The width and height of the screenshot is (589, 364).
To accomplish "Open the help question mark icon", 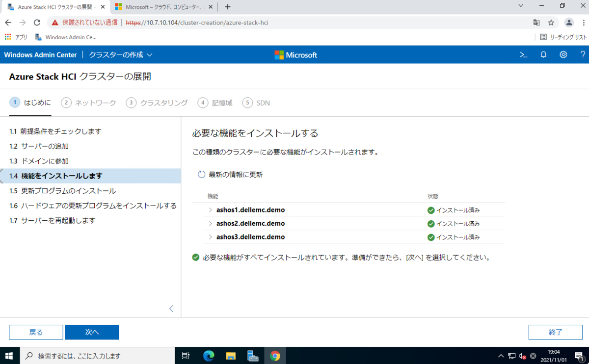I will click(583, 55).
